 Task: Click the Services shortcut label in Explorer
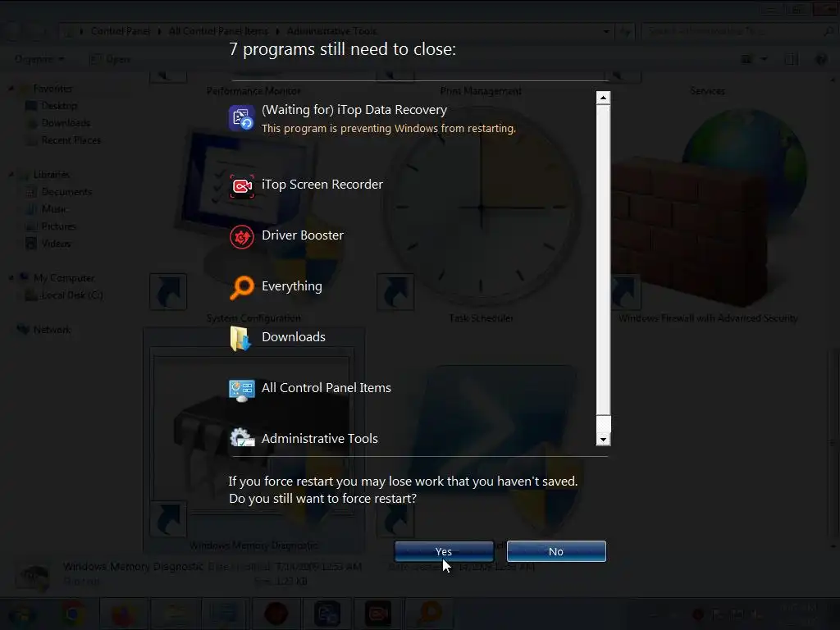tap(707, 91)
